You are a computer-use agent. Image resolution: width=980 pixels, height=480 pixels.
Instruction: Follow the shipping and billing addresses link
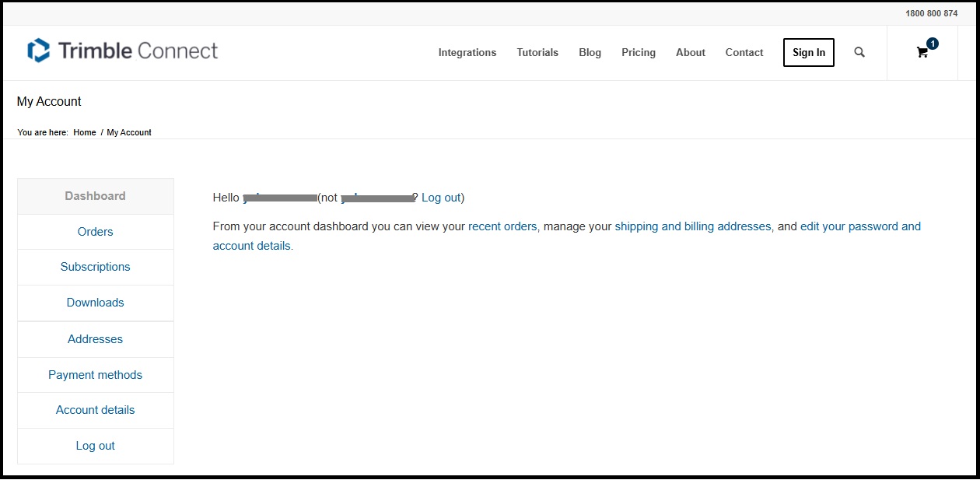(693, 226)
